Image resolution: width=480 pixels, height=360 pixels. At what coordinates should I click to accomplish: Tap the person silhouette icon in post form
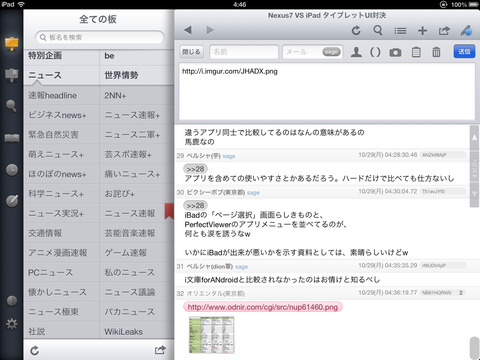point(356,52)
